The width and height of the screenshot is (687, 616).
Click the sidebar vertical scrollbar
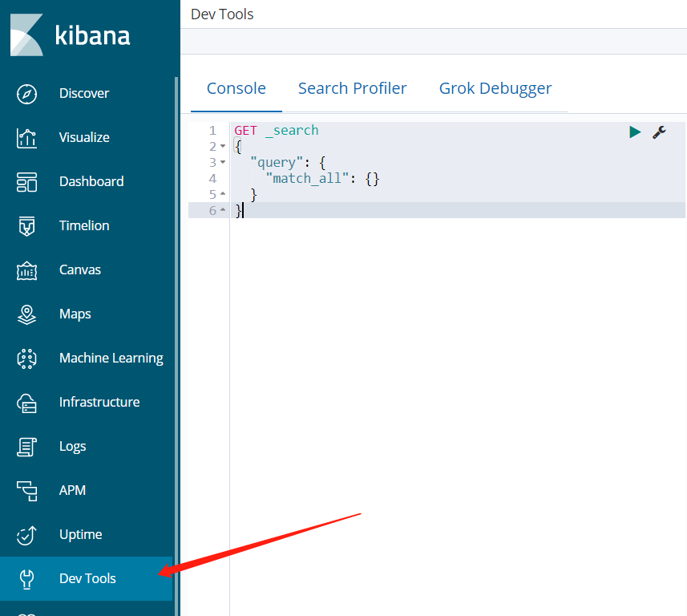(x=176, y=346)
